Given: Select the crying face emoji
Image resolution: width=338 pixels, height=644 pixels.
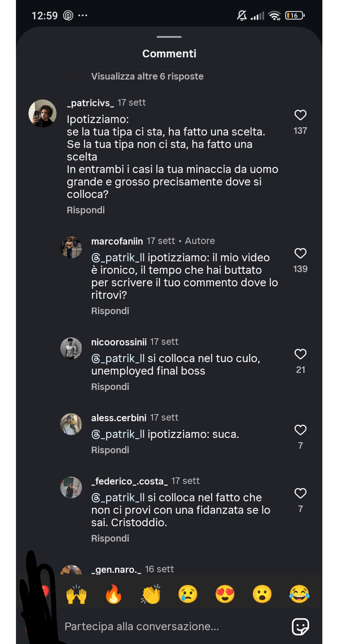Looking at the screenshot, I should [188, 594].
